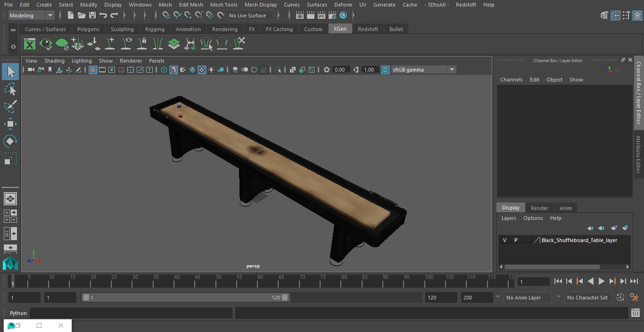
Task: Open sRGB gamma view transform dropdown
Action: 423,70
